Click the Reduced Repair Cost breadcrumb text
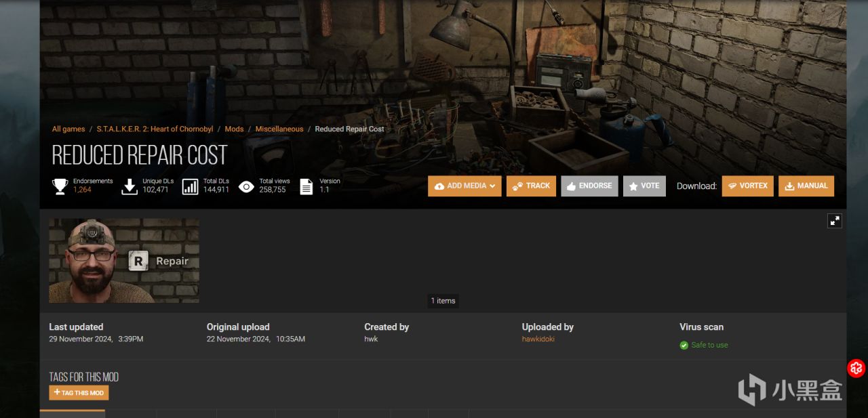This screenshot has width=868, height=418. [349, 129]
